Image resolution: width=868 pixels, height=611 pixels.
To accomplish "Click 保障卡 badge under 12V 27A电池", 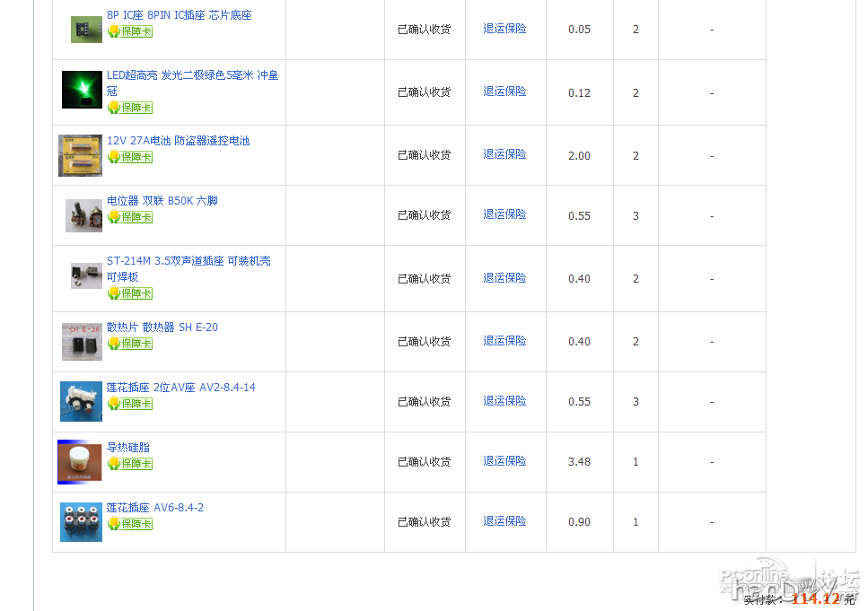I will tap(130, 157).
